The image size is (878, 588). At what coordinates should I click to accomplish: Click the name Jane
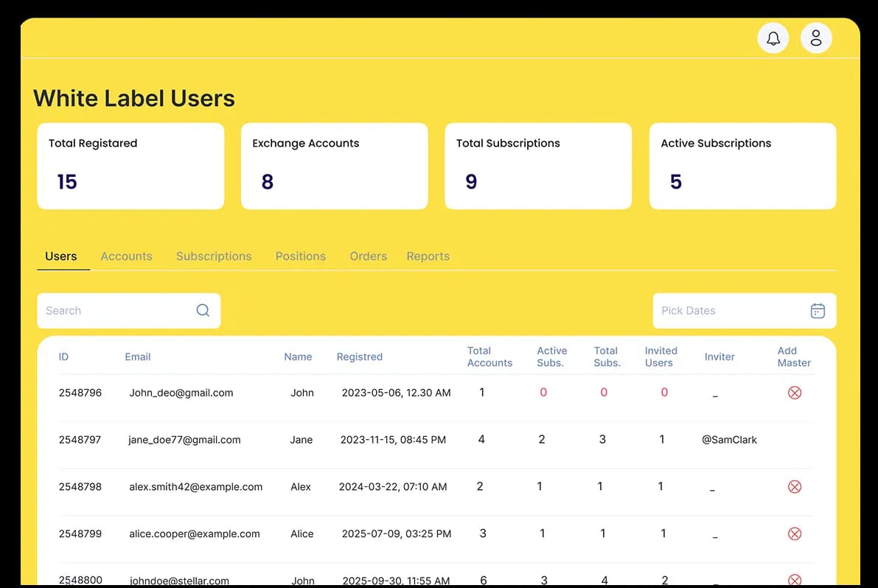pos(302,440)
